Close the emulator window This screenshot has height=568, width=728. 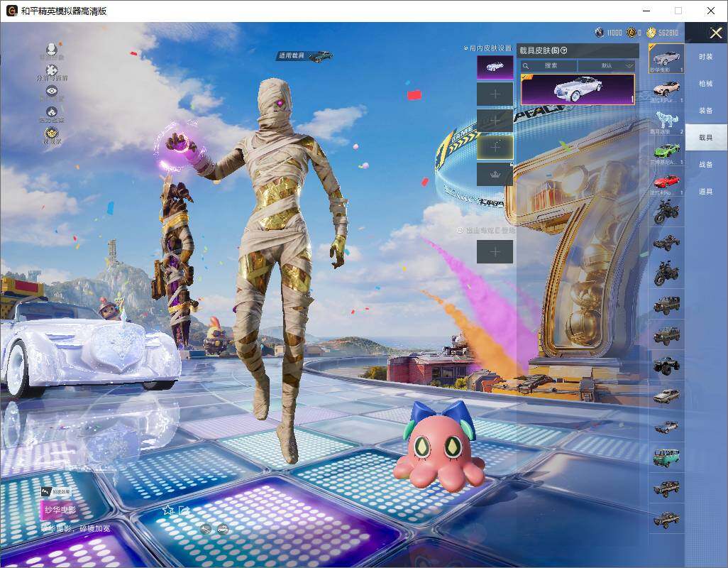(711, 11)
